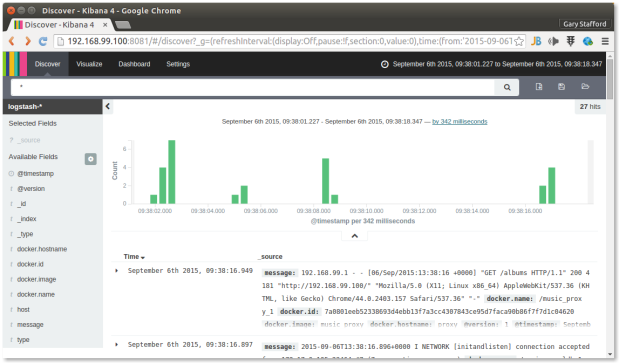The image size is (619, 363).
Task: Run query with magnifier search button
Action: (x=507, y=87)
